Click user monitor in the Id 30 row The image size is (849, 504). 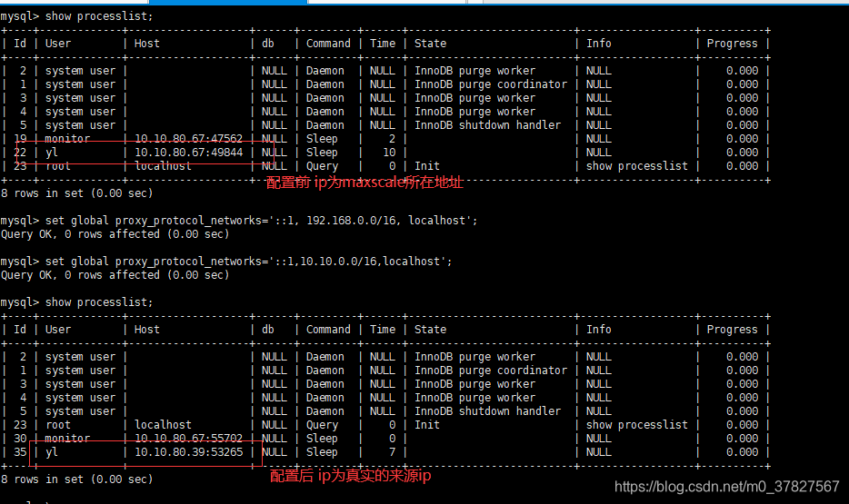pyautogui.click(x=67, y=439)
